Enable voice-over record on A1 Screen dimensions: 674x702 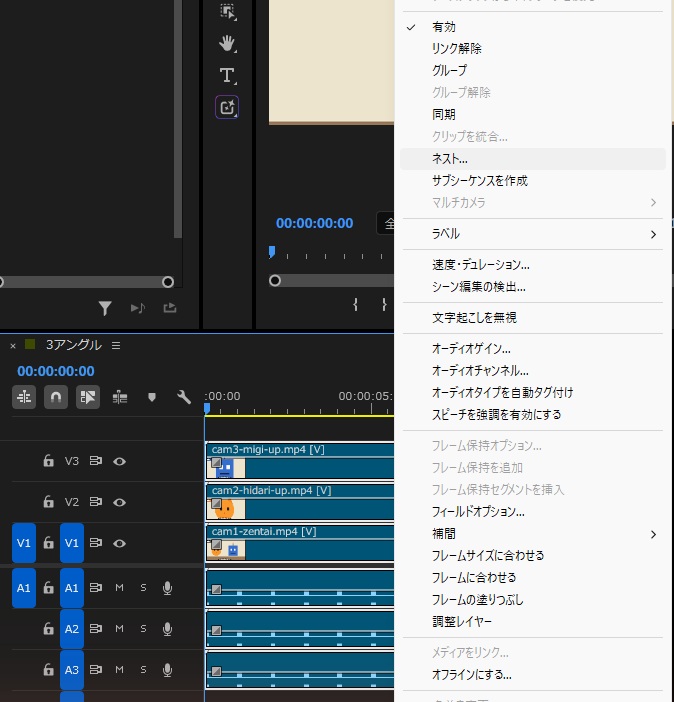167,588
